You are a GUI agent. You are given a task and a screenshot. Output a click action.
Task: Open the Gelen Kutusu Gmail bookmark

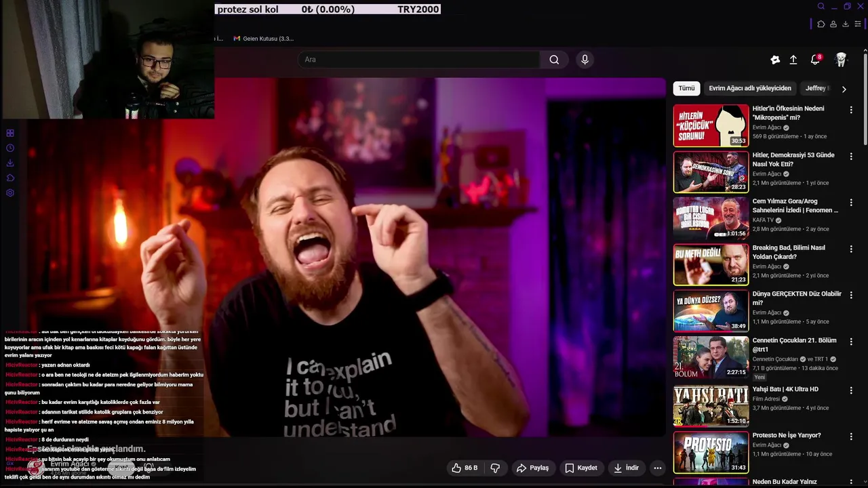pyautogui.click(x=263, y=39)
